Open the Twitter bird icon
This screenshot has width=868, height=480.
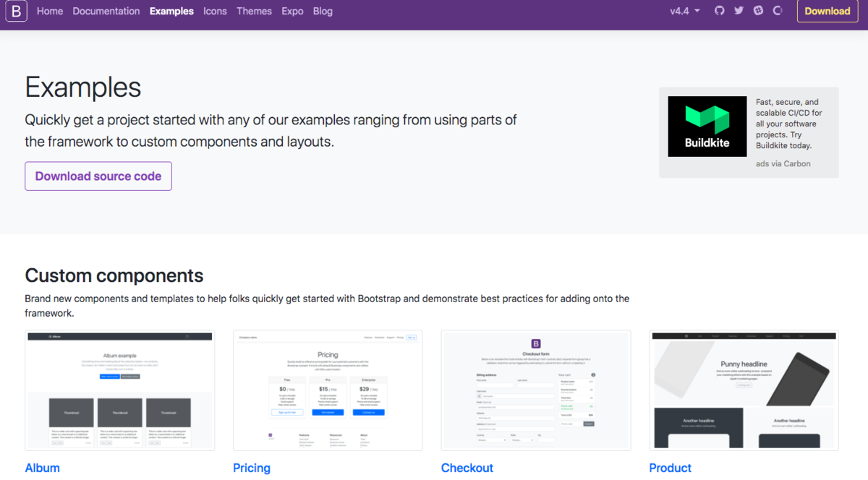point(739,11)
